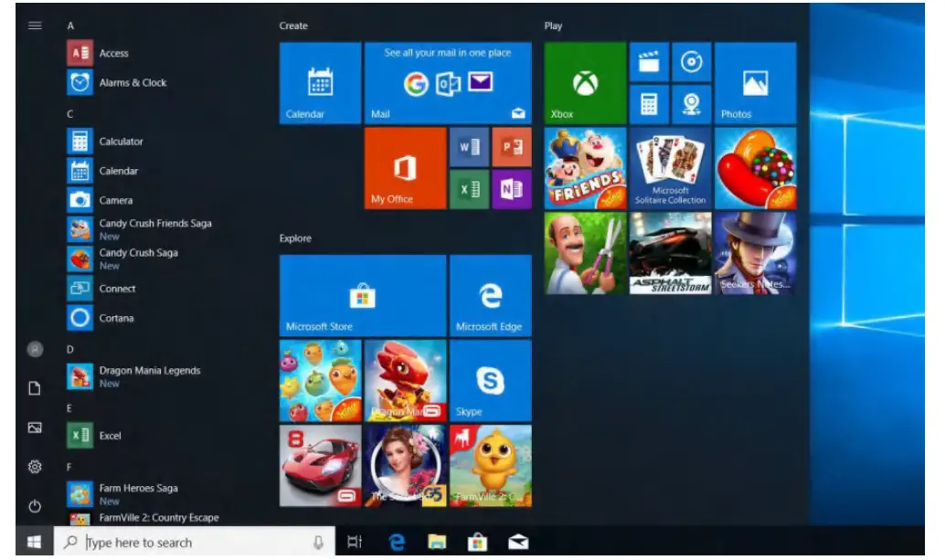Image resolution: width=945 pixels, height=560 pixels.
Task: Click the Type here to search box
Action: click(x=195, y=542)
